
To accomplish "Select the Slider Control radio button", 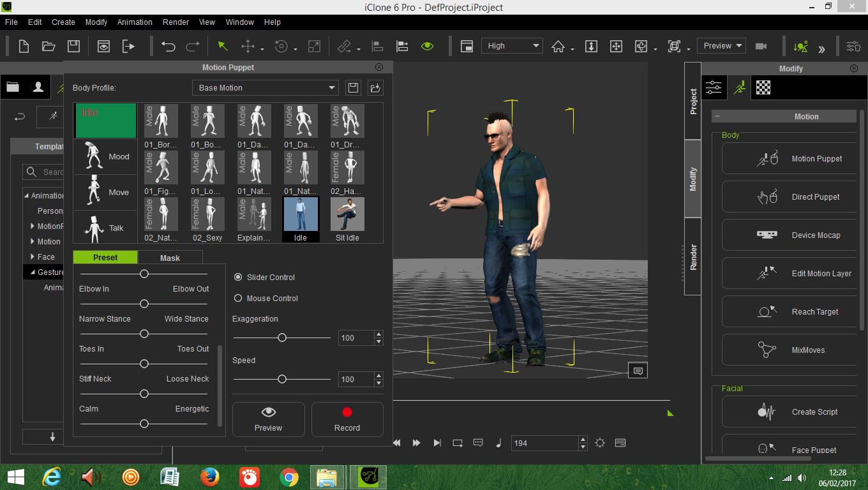I will click(x=238, y=277).
